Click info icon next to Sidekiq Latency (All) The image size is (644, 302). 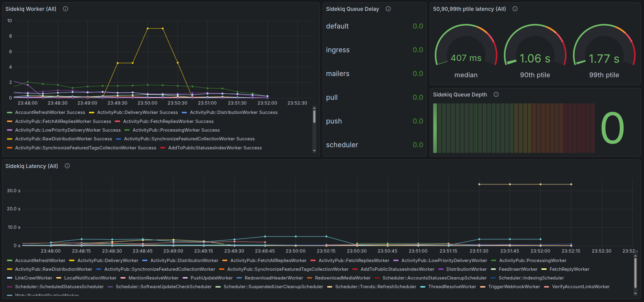tap(67, 166)
